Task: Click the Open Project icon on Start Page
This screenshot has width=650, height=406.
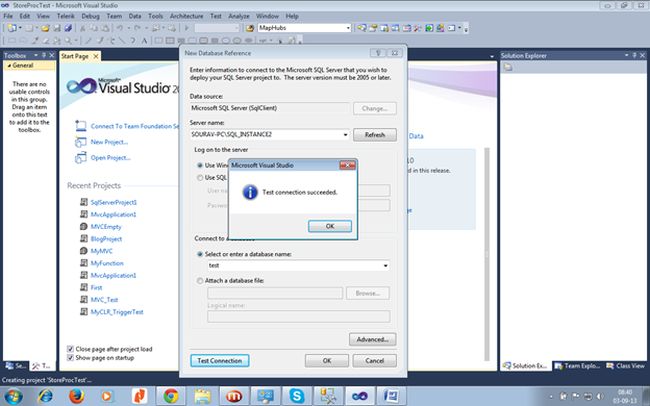Action: pos(81,158)
